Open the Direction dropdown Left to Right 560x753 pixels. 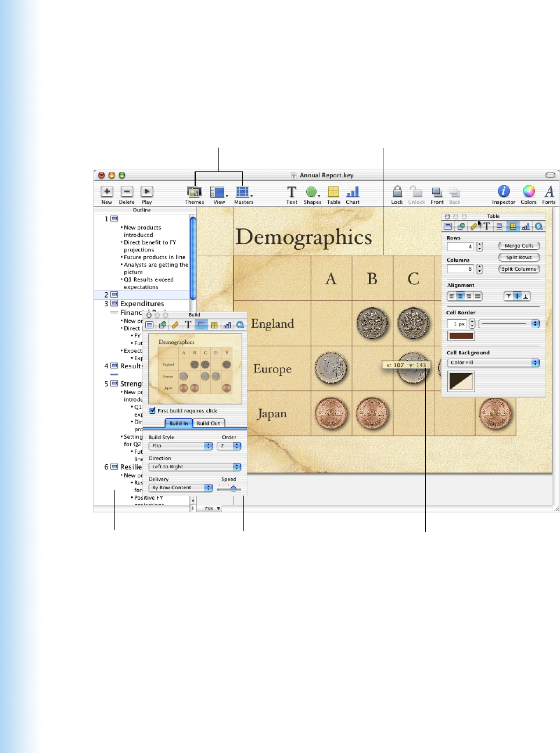[195, 467]
